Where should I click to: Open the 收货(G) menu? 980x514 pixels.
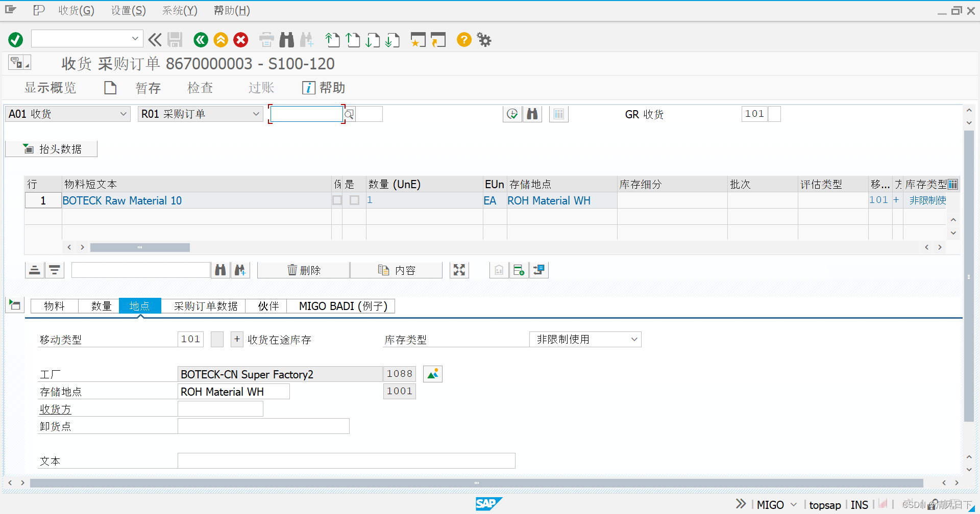click(76, 10)
